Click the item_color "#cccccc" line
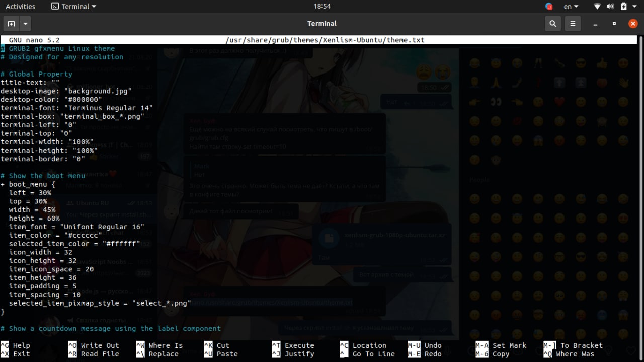The height and width of the screenshot is (362, 644). pos(56,235)
